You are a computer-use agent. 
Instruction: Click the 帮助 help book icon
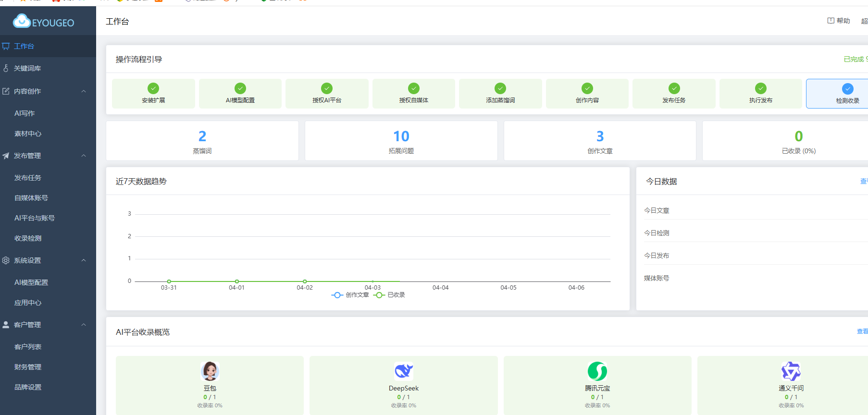pos(831,21)
